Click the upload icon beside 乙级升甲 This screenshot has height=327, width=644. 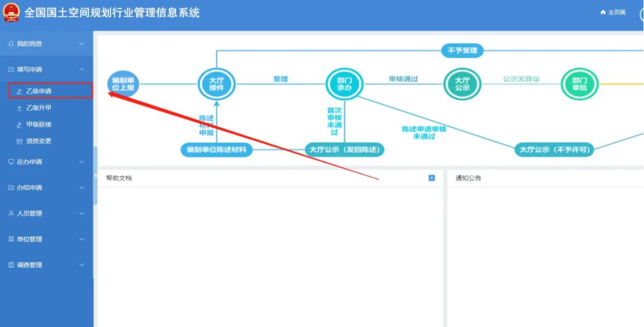pos(20,108)
